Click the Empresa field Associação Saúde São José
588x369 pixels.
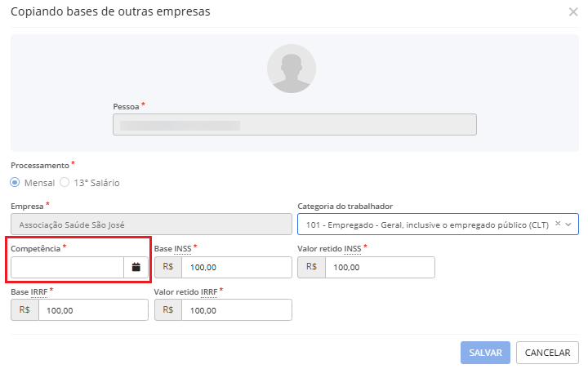151,224
